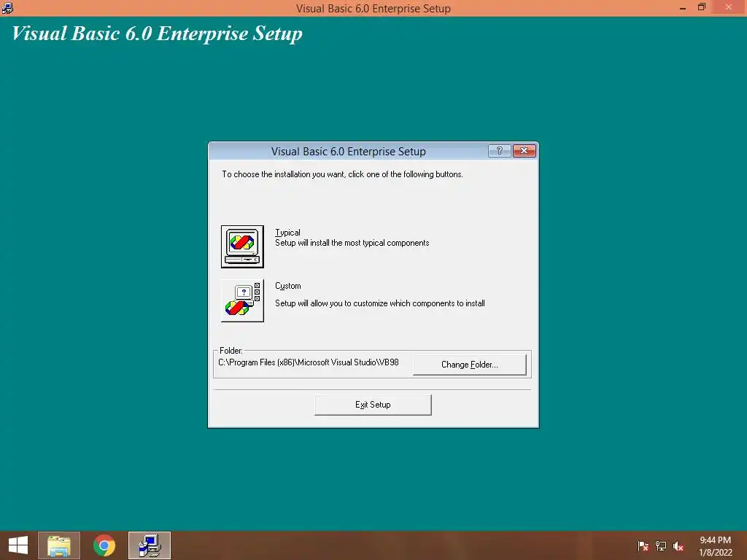The width and height of the screenshot is (747, 560).
Task: Select the Setup program taskbar button
Action: [149, 545]
